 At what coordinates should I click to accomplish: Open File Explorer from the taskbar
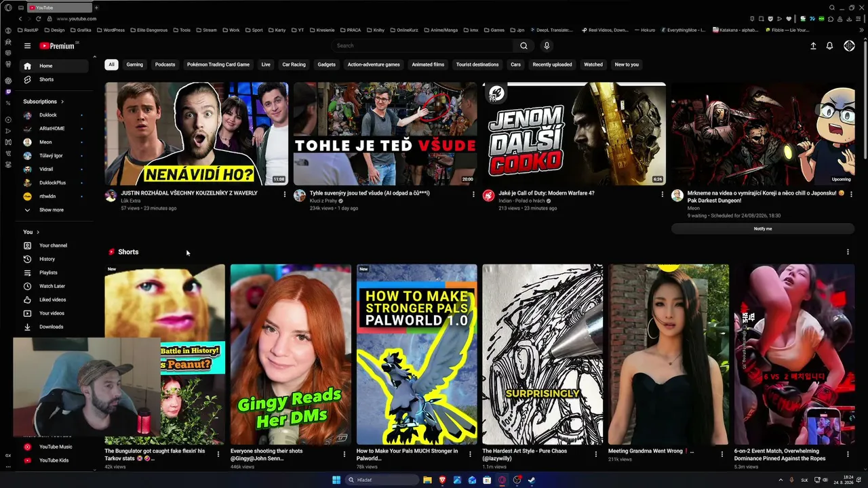click(x=427, y=480)
